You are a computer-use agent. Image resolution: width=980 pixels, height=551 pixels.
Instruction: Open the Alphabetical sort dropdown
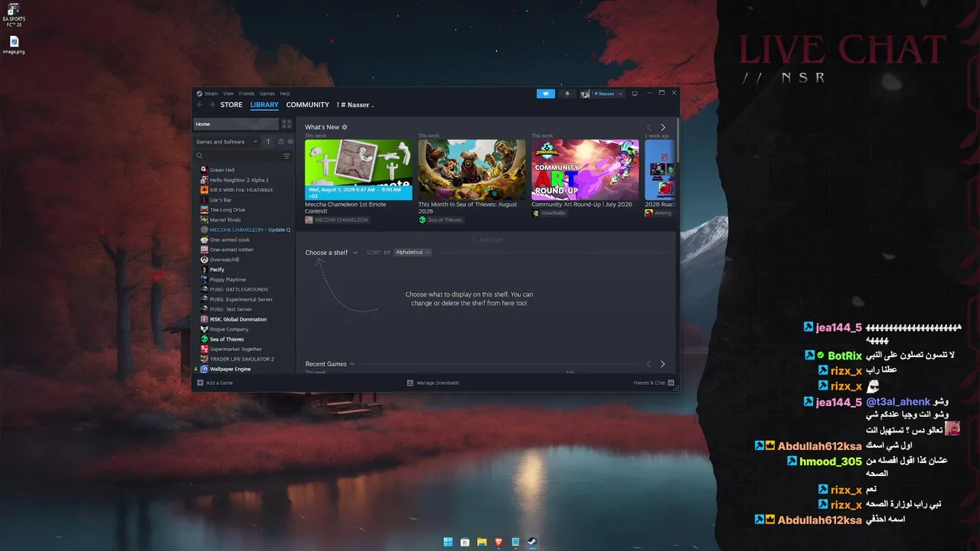point(413,253)
